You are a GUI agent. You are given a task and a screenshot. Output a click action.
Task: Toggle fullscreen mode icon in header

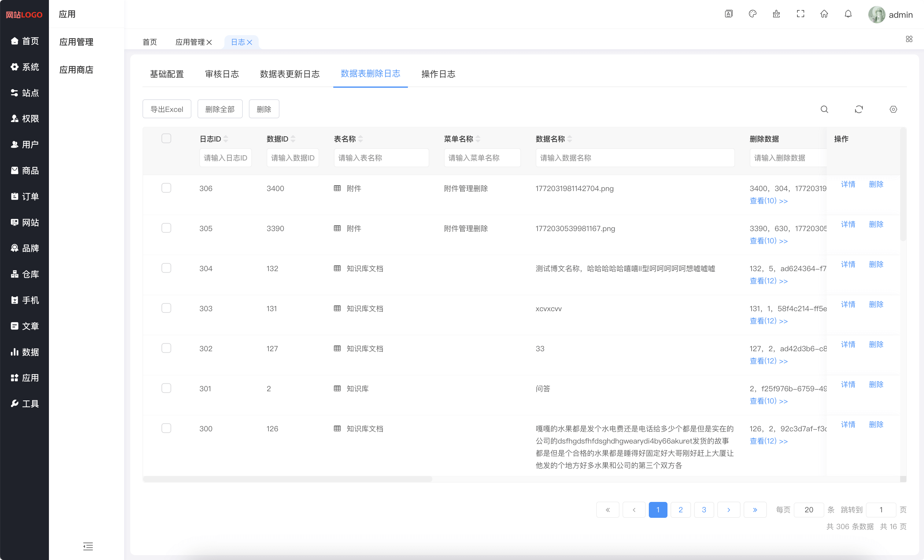(x=800, y=14)
